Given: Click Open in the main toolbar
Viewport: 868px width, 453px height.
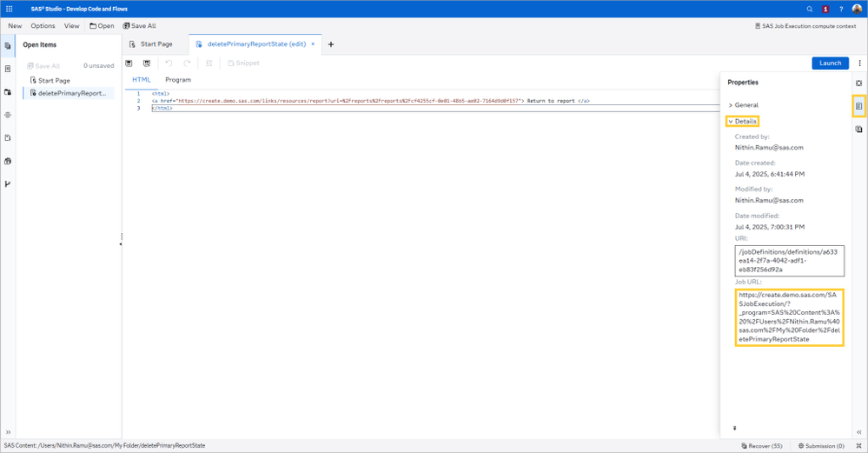Looking at the screenshot, I should click(102, 26).
